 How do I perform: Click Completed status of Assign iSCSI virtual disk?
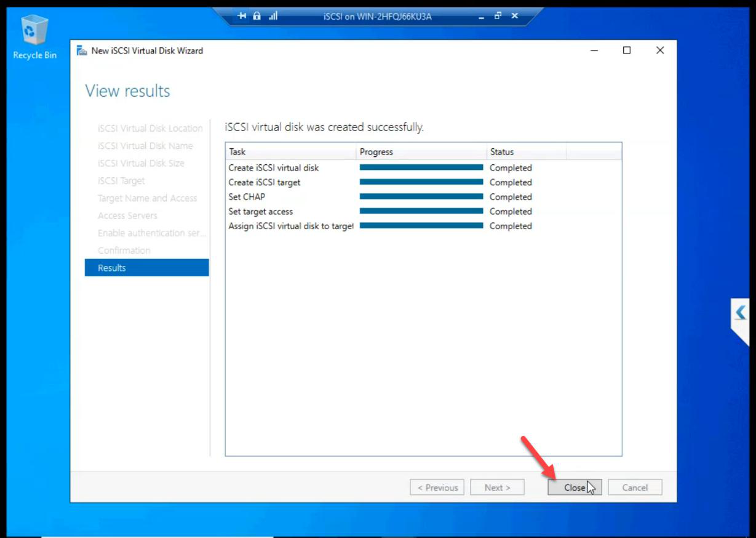tap(511, 226)
